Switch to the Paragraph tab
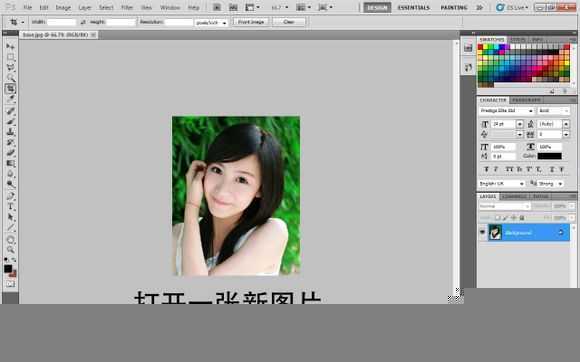 526,100
